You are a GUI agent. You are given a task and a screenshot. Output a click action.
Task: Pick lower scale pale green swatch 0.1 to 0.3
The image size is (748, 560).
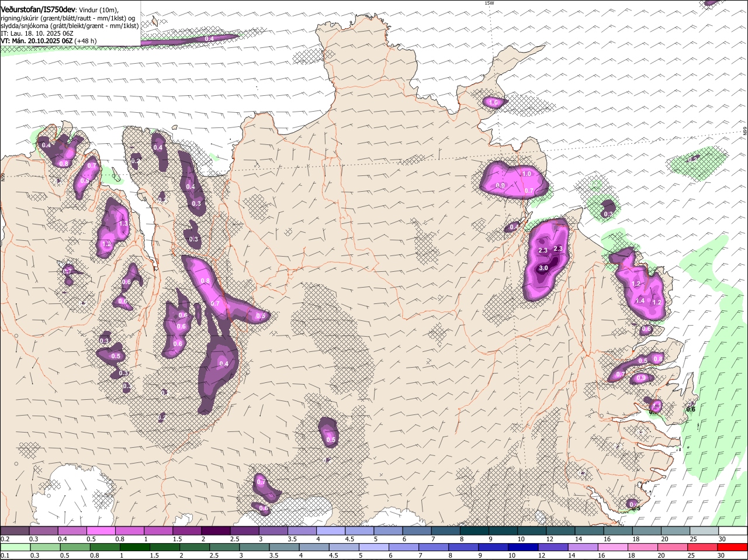(x=15, y=547)
